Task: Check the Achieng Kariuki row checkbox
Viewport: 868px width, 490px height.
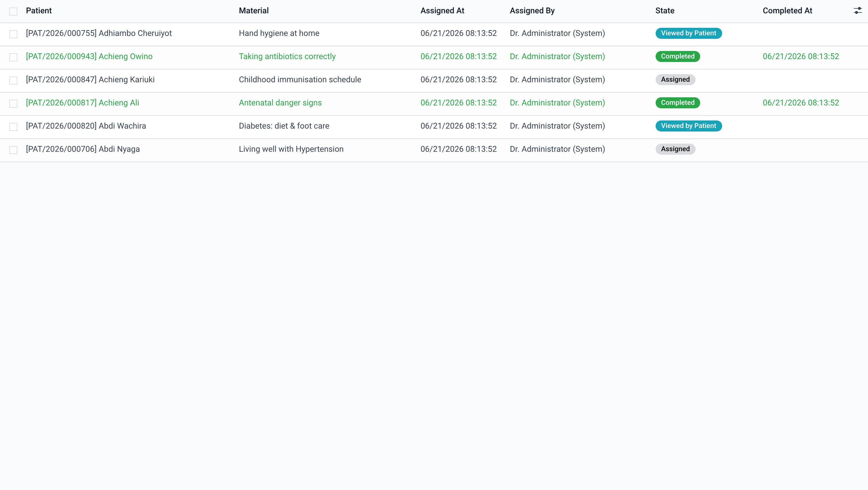Action: point(13,80)
